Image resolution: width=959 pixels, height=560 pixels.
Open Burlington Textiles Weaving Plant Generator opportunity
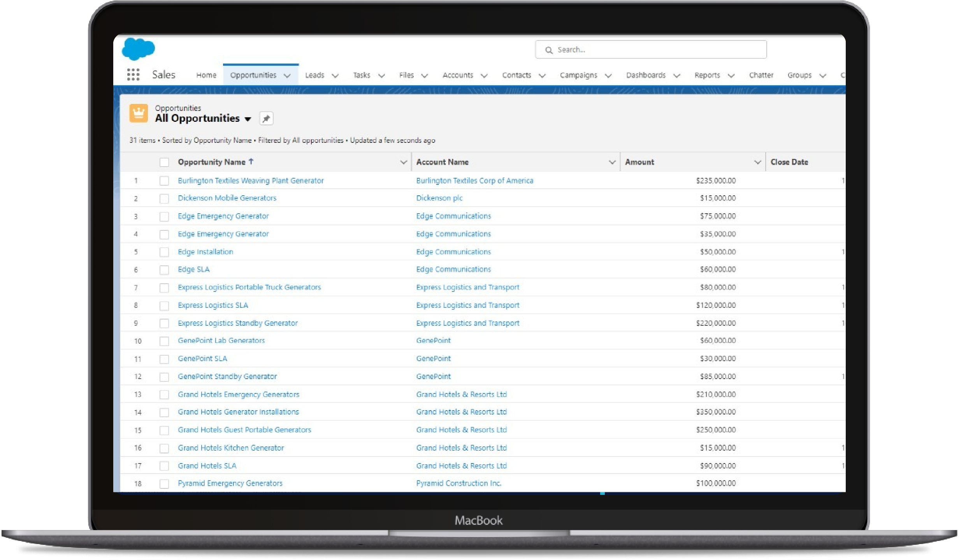251,181
